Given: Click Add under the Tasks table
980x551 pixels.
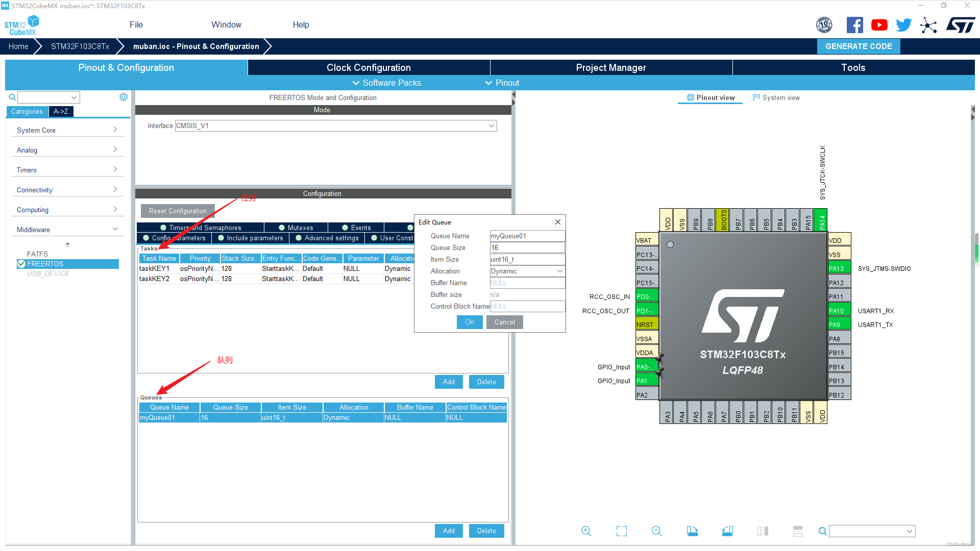Looking at the screenshot, I should pos(449,382).
